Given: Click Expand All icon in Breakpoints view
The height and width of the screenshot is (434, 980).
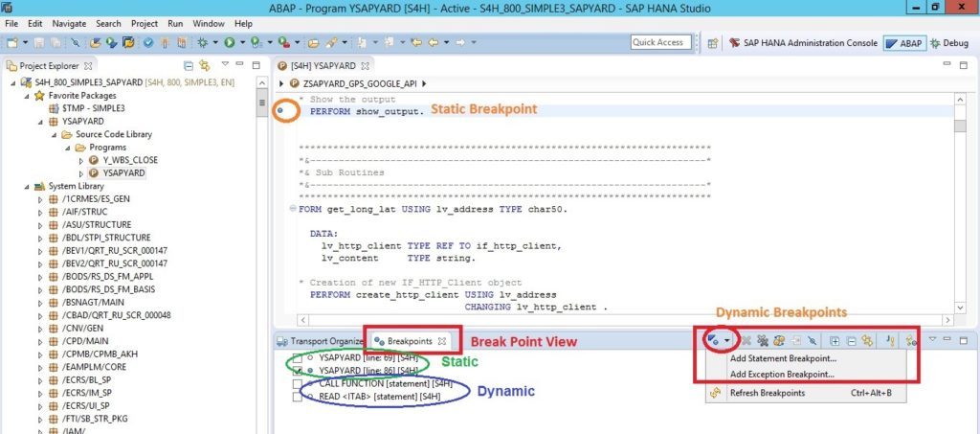Looking at the screenshot, I should 835,341.
